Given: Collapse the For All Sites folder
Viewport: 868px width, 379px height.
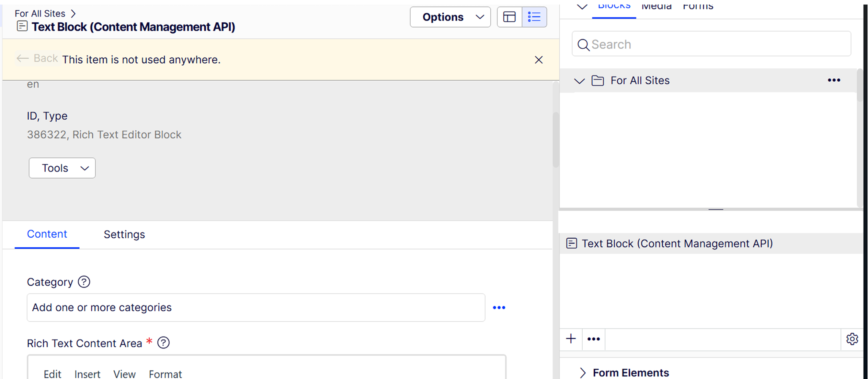Looking at the screenshot, I should click(579, 81).
